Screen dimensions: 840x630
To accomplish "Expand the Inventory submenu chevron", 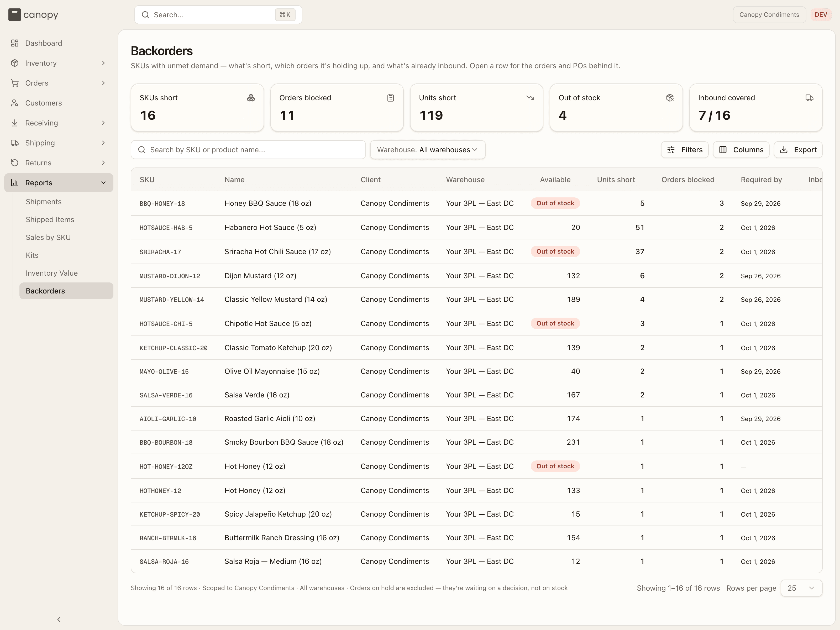I will click(103, 63).
